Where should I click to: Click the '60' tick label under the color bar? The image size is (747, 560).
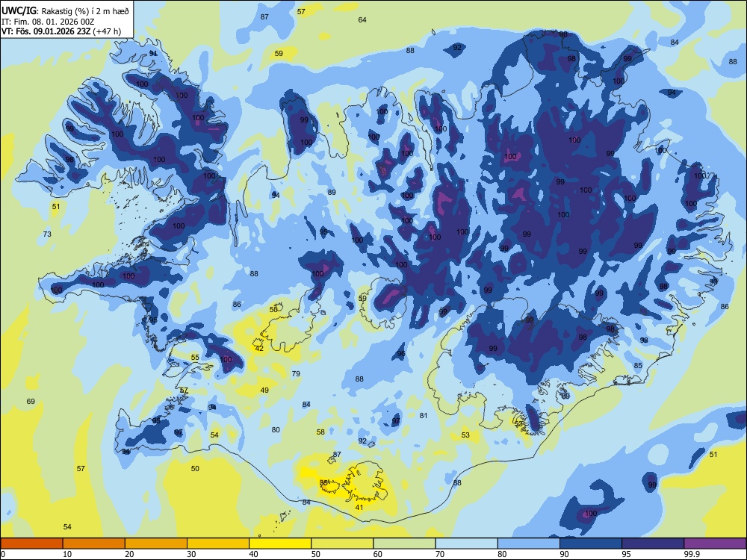[378, 554]
